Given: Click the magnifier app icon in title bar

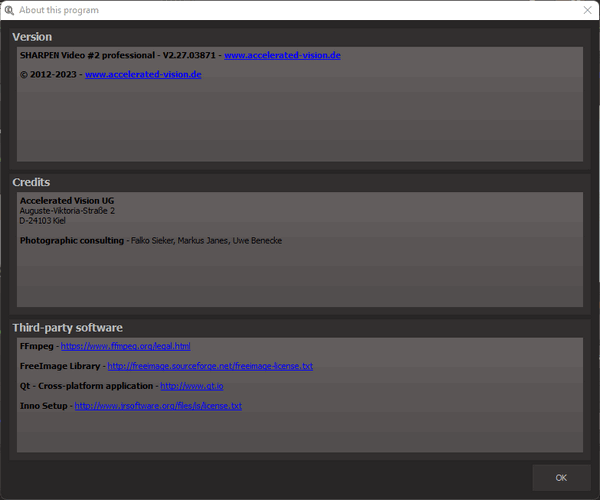Looking at the screenshot, I should pyautogui.click(x=8, y=10).
